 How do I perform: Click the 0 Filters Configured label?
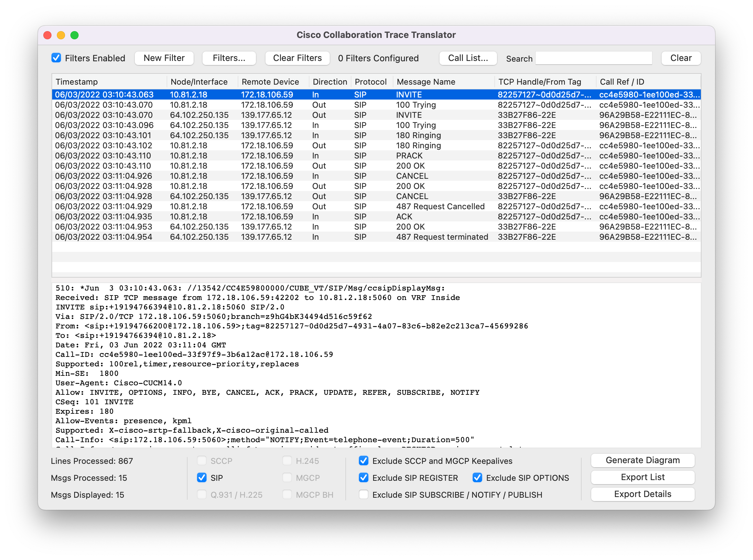(x=379, y=58)
